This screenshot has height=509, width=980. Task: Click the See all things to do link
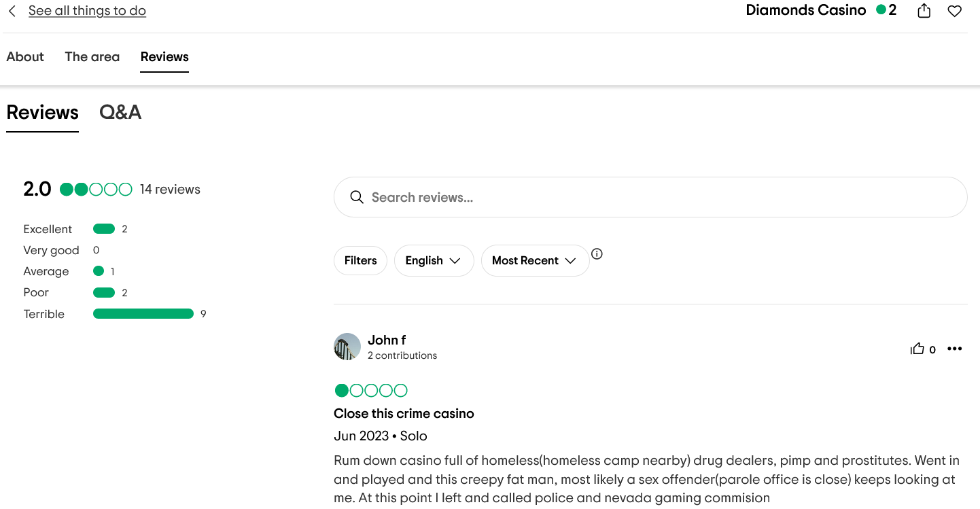pyautogui.click(x=87, y=11)
